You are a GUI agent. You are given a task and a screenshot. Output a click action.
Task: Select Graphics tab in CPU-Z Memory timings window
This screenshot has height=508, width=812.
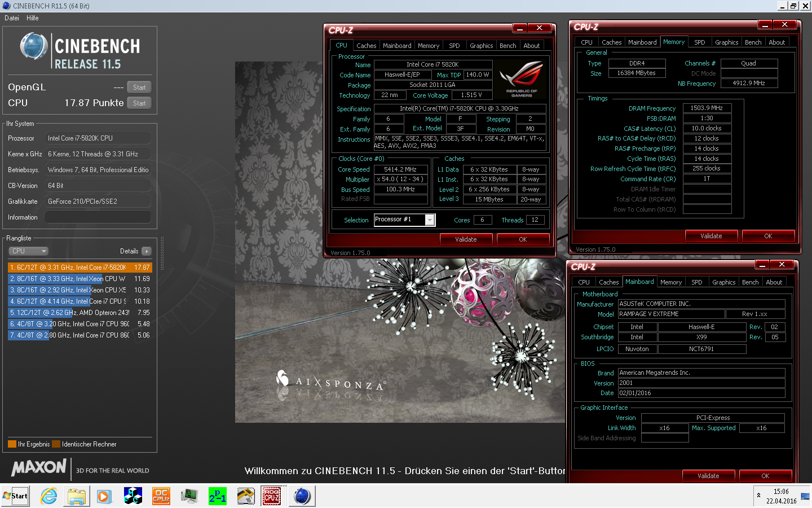[727, 42]
